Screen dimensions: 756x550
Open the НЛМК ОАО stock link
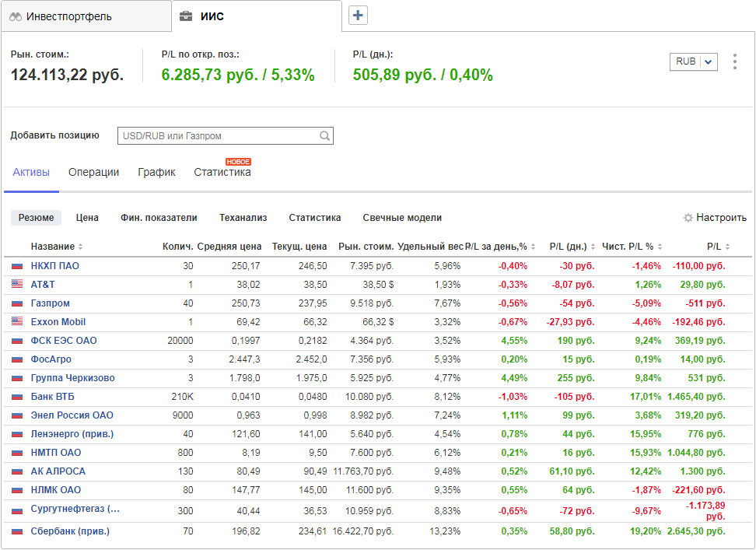(x=56, y=490)
